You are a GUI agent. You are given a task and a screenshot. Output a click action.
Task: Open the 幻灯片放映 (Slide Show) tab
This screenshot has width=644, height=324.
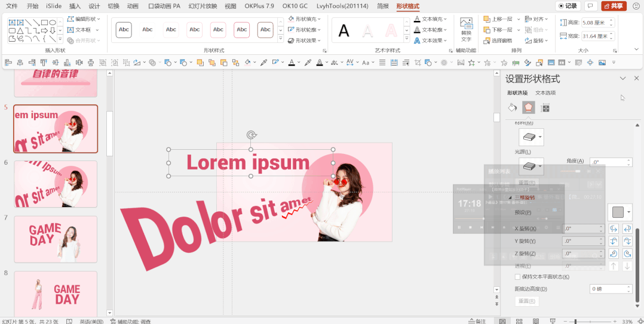[x=203, y=6]
